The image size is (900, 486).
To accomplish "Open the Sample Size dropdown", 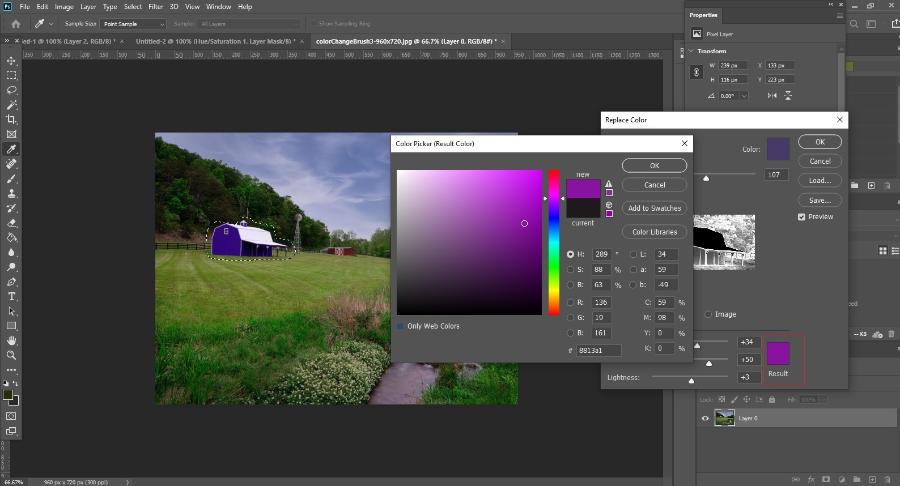I will tap(133, 23).
